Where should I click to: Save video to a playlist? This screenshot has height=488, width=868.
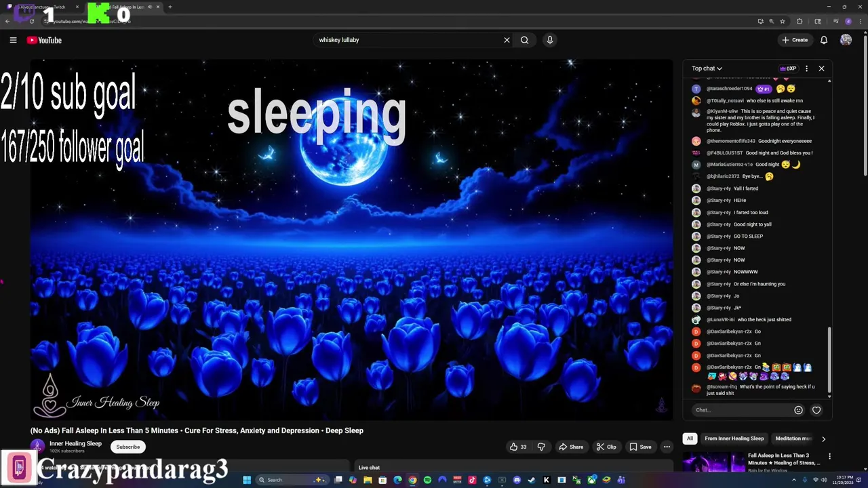click(640, 447)
